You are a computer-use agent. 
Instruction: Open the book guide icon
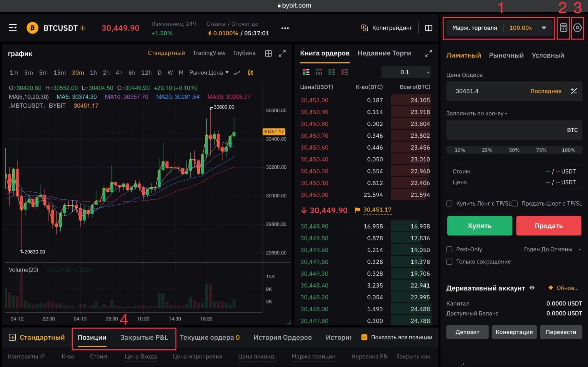click(x=429, y=28)
